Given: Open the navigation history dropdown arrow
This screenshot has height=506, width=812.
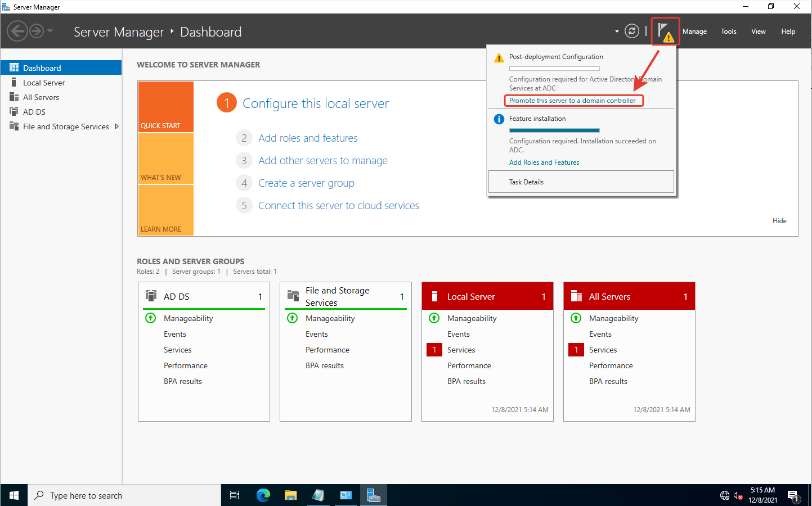Looking at the screenshot, I should pos(50,31).
